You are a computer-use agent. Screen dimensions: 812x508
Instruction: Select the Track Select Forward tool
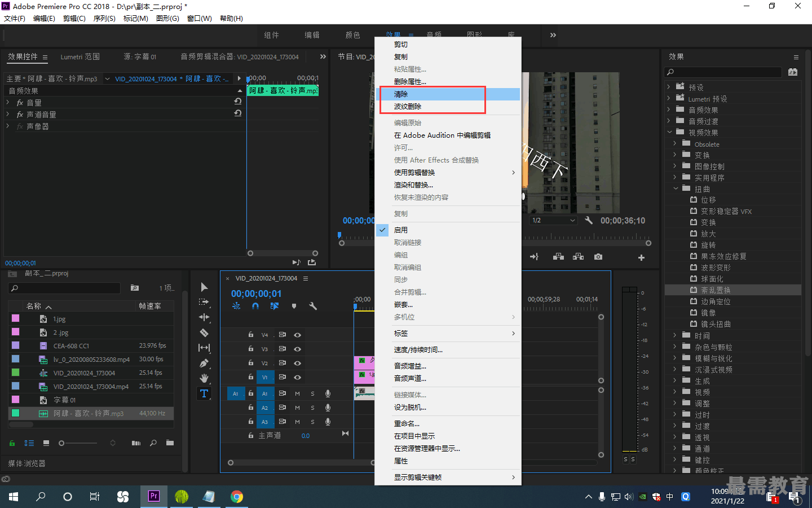pos(204,303)
